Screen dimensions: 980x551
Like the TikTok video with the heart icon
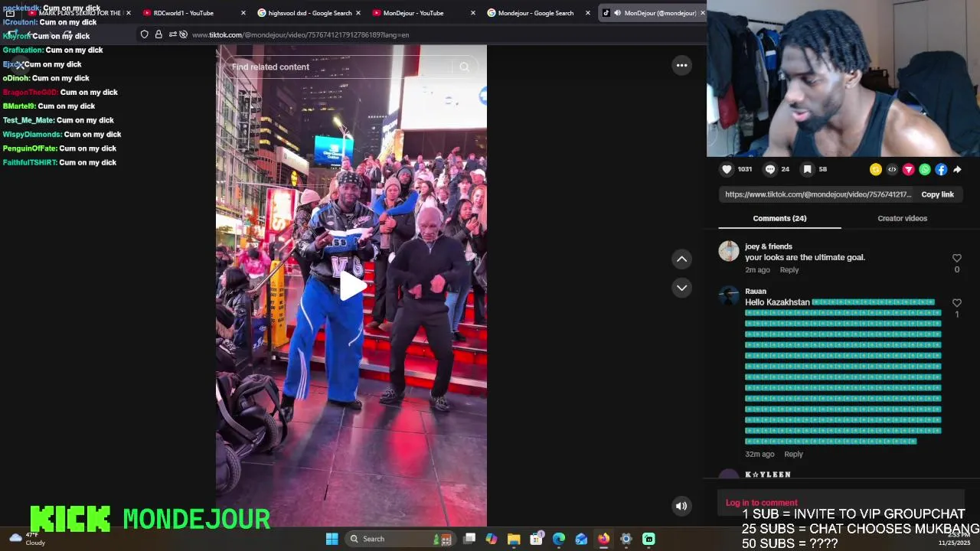coord(727,169)
